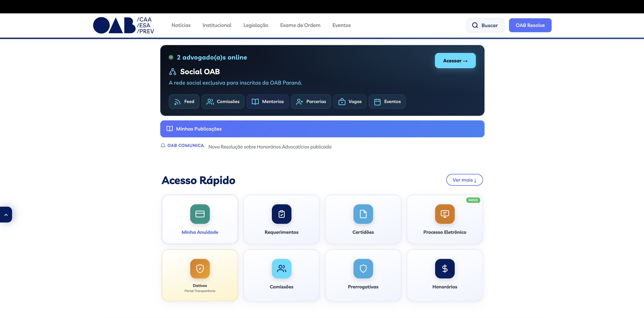Open the Prerrogativas shield icon
This screenshot has height=318, width=644.
point(363,268)
